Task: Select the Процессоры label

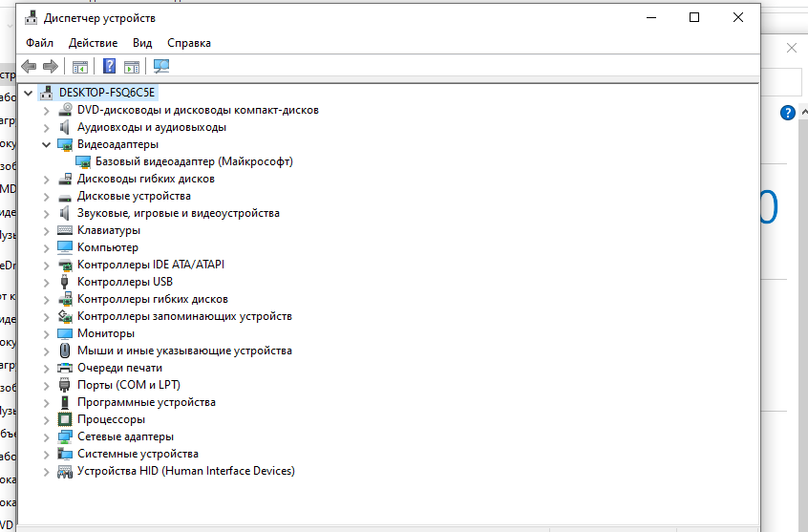Action: click(x=112, y=419)
